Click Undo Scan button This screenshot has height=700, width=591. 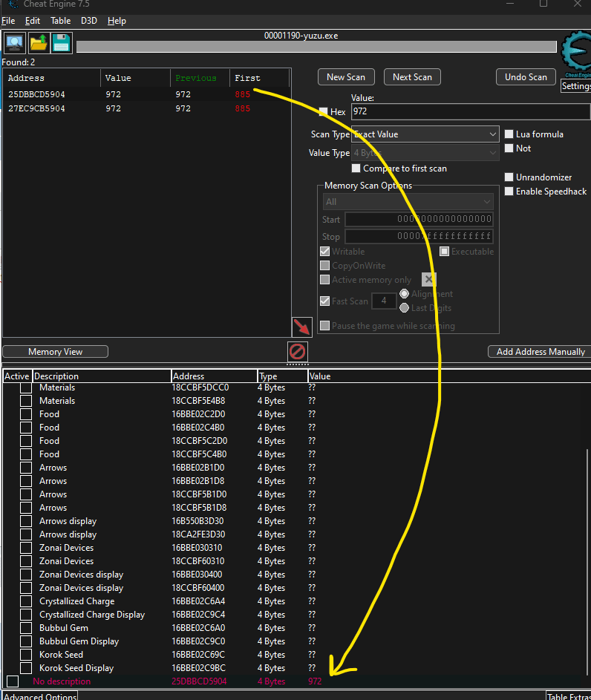tap(526, 76)
